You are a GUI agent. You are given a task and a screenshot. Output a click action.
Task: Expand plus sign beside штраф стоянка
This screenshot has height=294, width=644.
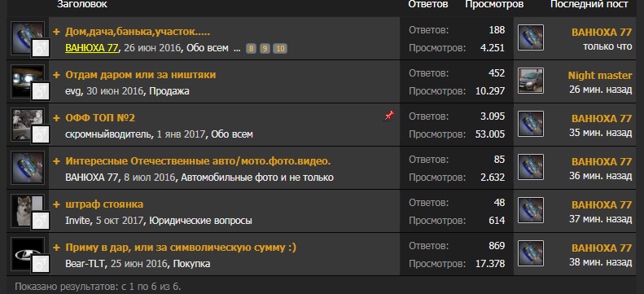(57, 204)
